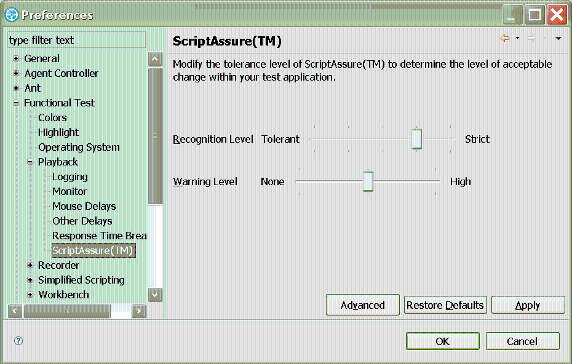Click the tree scroll up arrow
The height and width of the screenshot is (364, 572).
pos(155,59)
